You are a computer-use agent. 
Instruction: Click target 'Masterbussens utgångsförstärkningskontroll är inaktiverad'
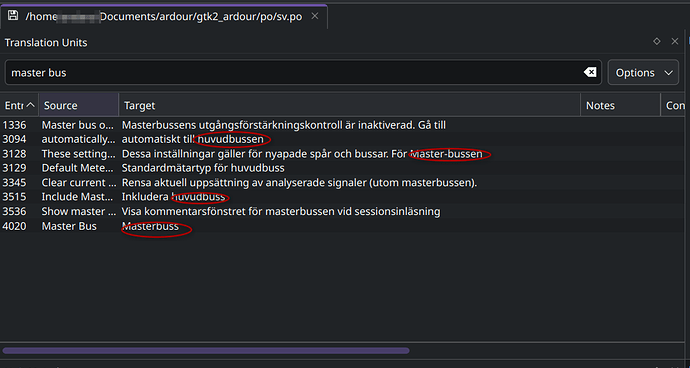[x=267, y=125]
